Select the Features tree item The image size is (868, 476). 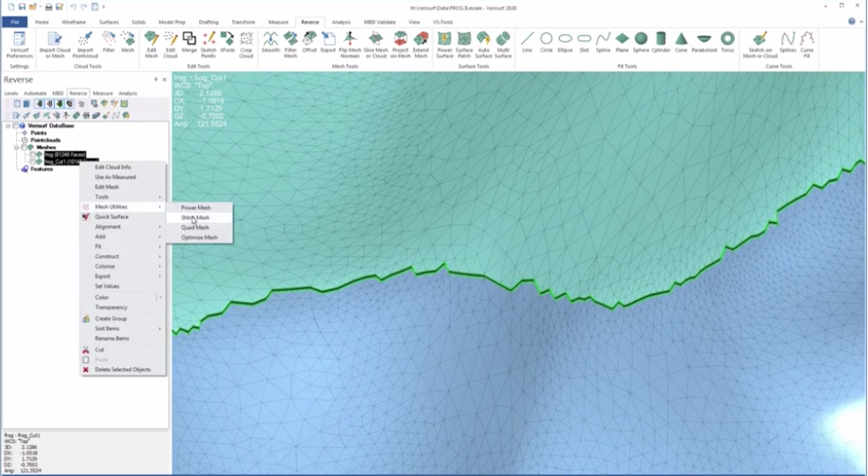click(x=41, y=169)
